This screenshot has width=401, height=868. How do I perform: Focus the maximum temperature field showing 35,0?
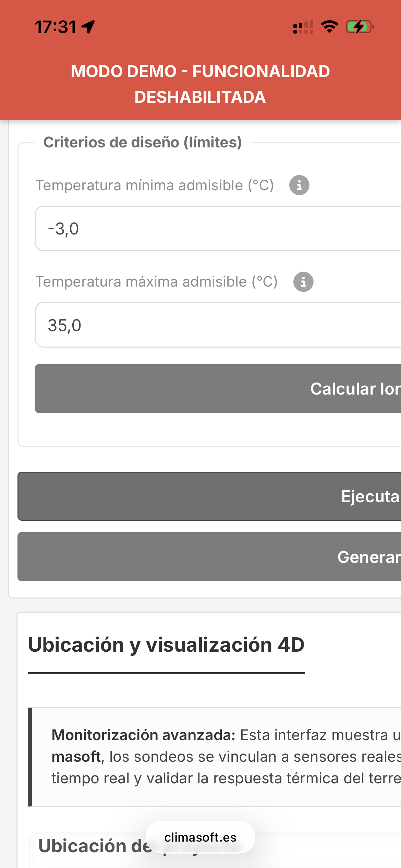point(218,325)
